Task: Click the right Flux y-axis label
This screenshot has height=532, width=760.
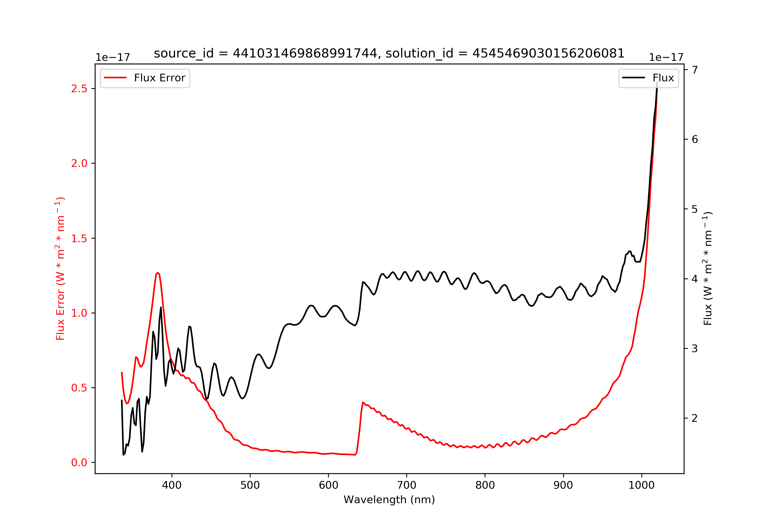Action: point(707,269)
